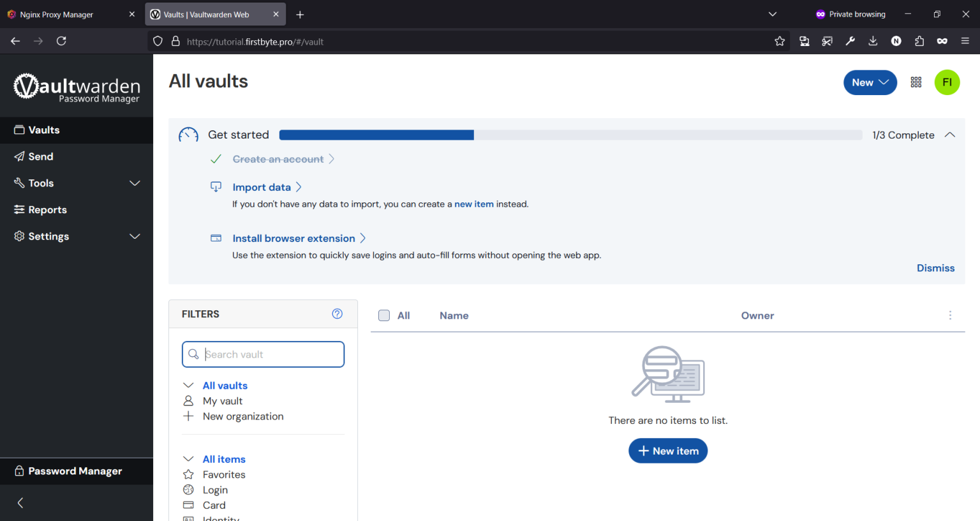Click the Import data link
This screenshot has width=980, height=521.
(x=262, y=186)
